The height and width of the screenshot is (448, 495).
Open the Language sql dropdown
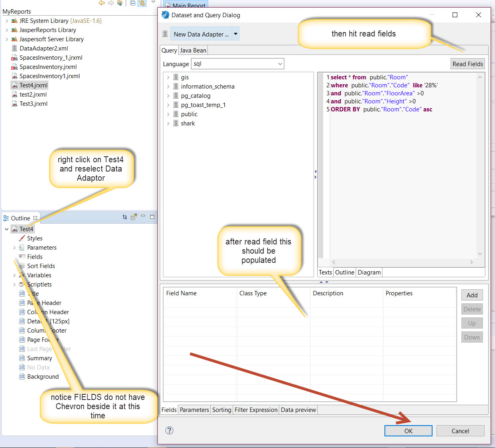click(x=280, y=64)
